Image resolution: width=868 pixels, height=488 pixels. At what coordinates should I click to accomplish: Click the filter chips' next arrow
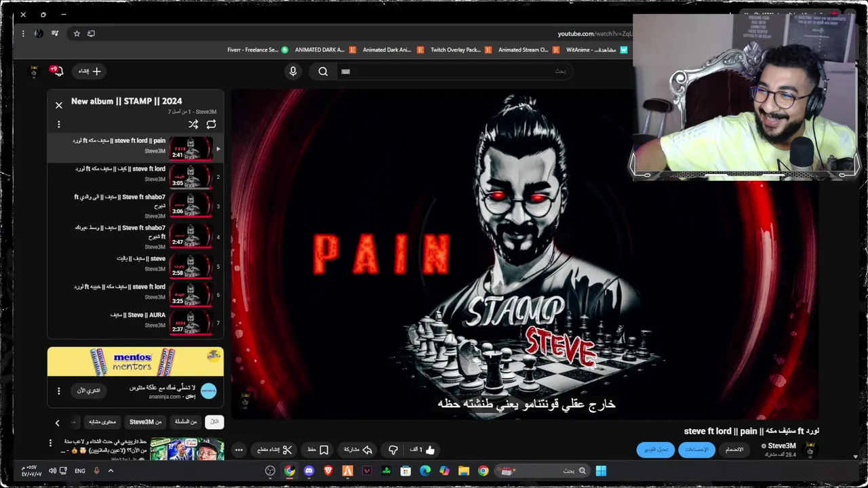point(57,423)
